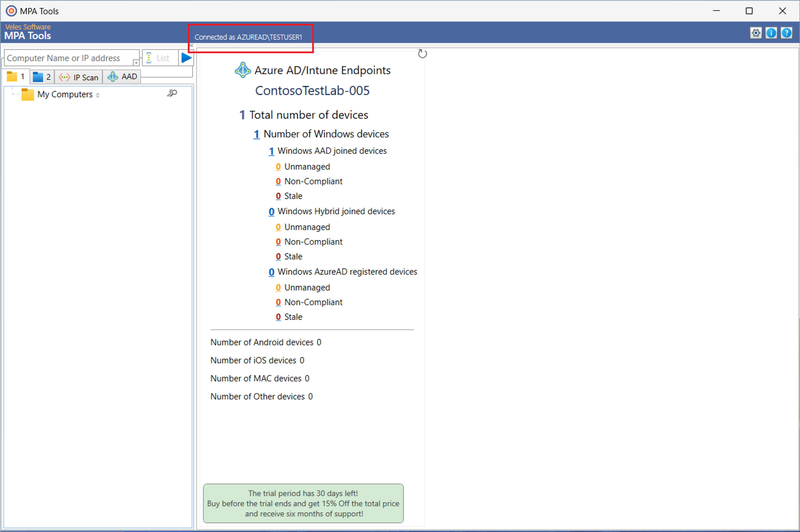Open Unmanaged count under AzureAD registered devices
Screen dimensions: 800x532
click(278, 288)
